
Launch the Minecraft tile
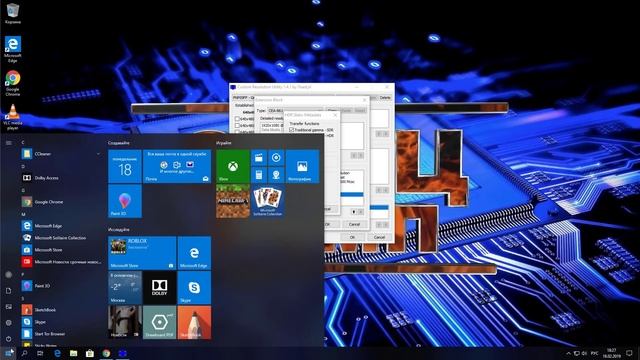(233, 201)
